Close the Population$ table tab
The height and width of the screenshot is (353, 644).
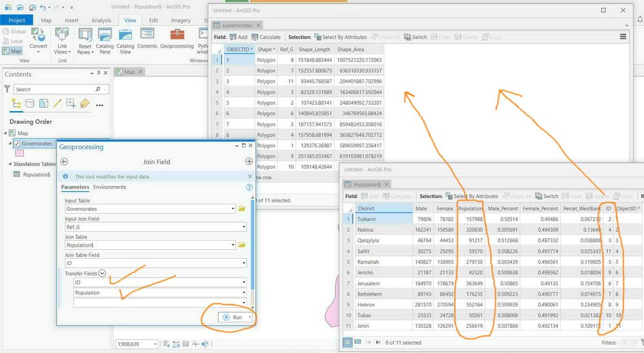387,185
